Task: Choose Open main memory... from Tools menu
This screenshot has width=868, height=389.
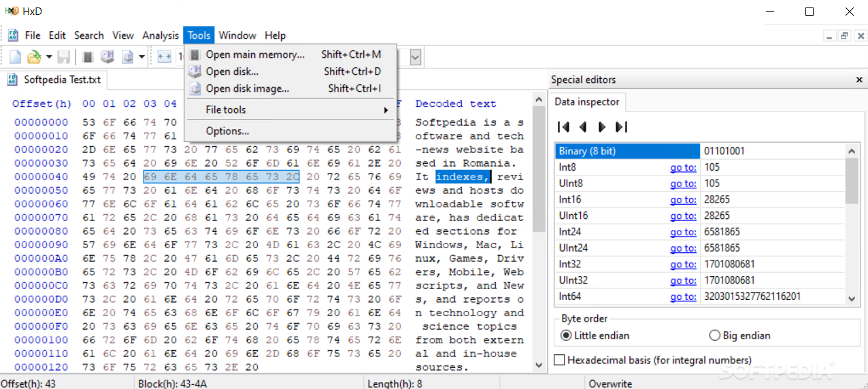Action: point(290,54)
